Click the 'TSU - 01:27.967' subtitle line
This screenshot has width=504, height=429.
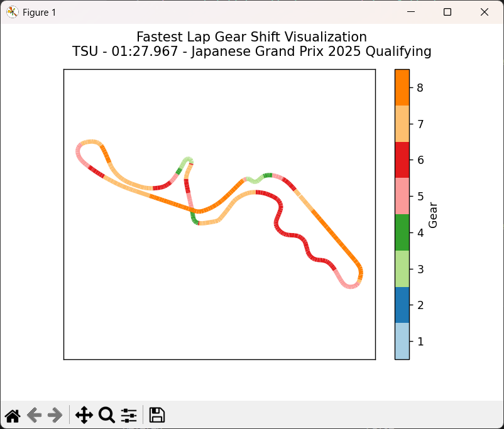tap(251, 52)
